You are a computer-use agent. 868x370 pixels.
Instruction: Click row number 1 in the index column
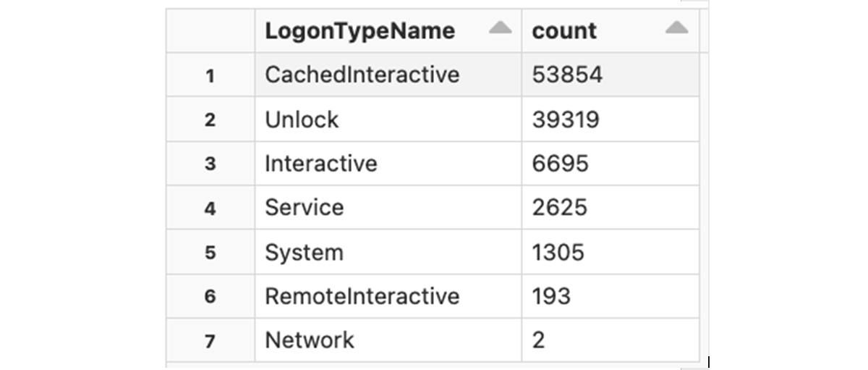210,75
